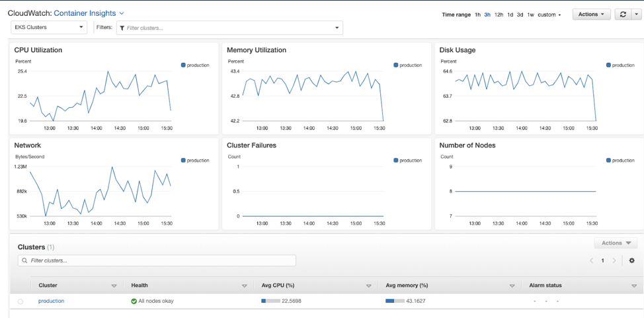Image resolution: width=644 pixels, height=318 pixels.
Task: Sort by the Alarm status column header
Action: pos(545,285)
